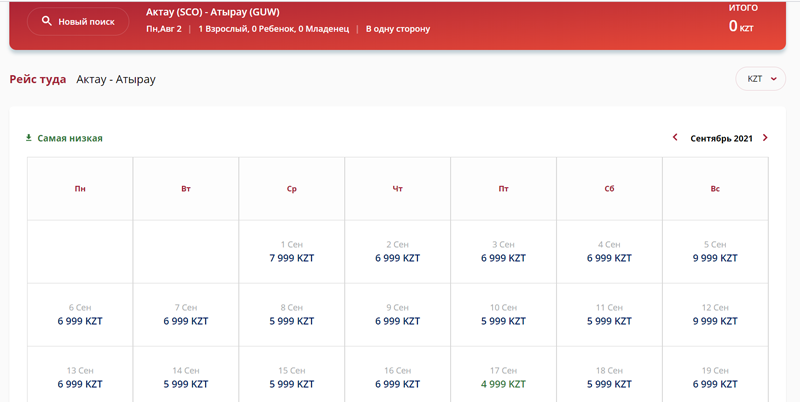Click the Актау - Атырау route subtitle
This screenshot has width=800, height=402.
pos(116,79)
